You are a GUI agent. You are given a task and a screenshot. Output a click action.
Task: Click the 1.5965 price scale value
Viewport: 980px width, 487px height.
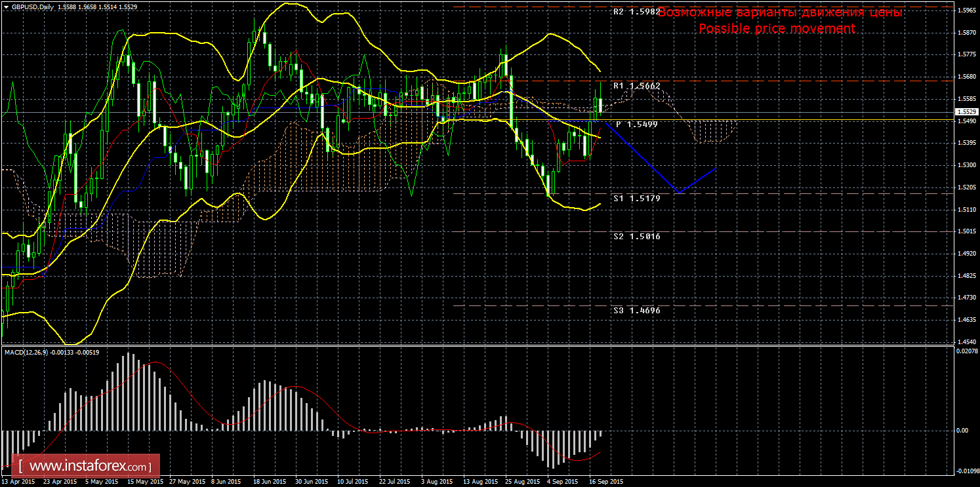pyautogui.click(x=967, y=10)
